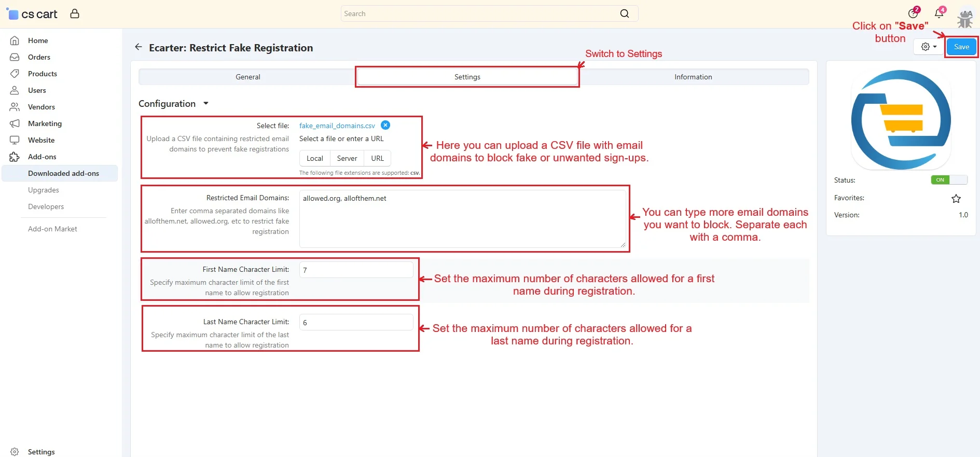Click the Products tag icon
The image size is (980, 457).
[15, 74]
